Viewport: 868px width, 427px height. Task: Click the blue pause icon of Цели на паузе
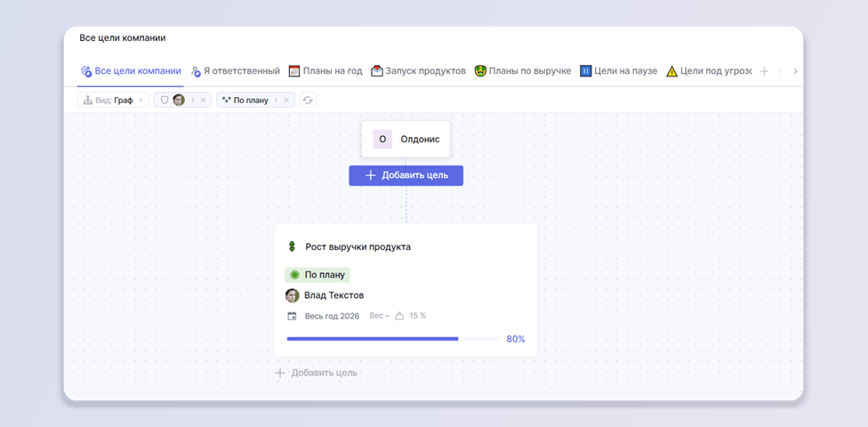point(586,71)
